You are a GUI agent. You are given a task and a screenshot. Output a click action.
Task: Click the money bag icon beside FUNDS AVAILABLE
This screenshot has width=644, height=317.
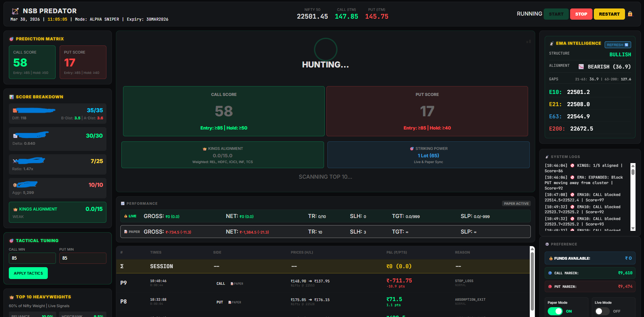tap(552, 258)
